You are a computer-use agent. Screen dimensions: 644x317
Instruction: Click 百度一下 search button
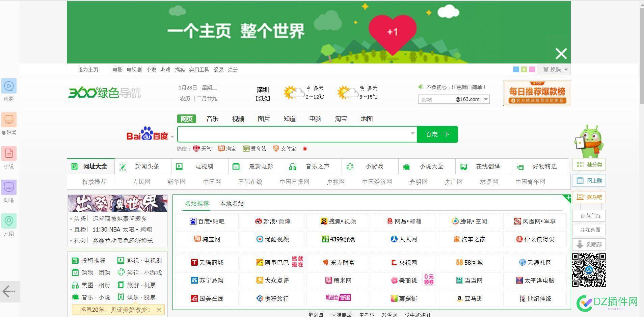pos(437,134)
